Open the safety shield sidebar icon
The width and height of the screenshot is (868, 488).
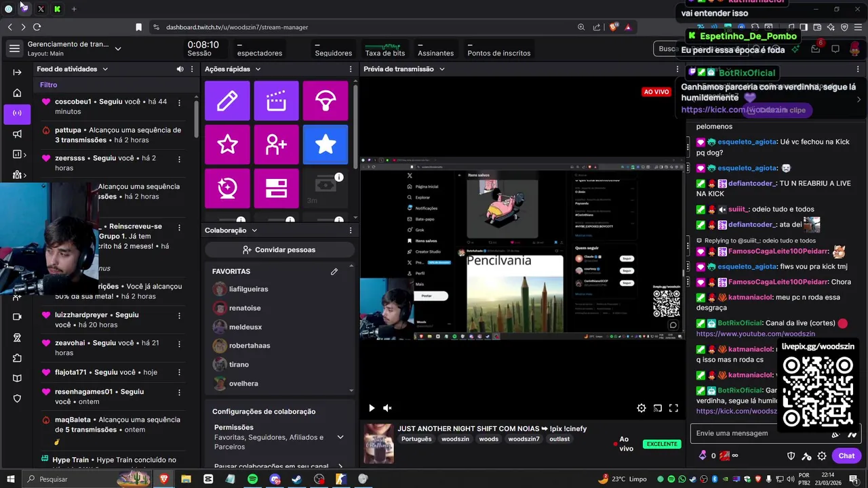pyautogui.click(x=17, y=399)
